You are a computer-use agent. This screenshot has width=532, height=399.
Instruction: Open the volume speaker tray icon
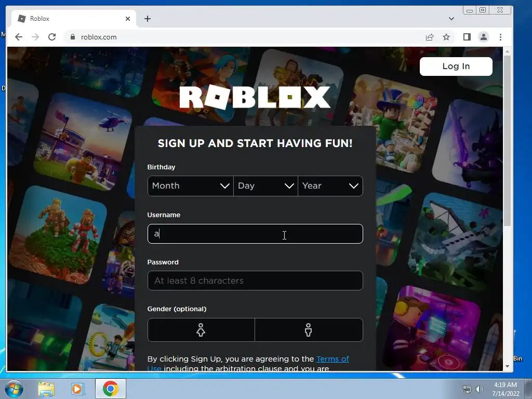pyautogui.click(x=480, y=389)
